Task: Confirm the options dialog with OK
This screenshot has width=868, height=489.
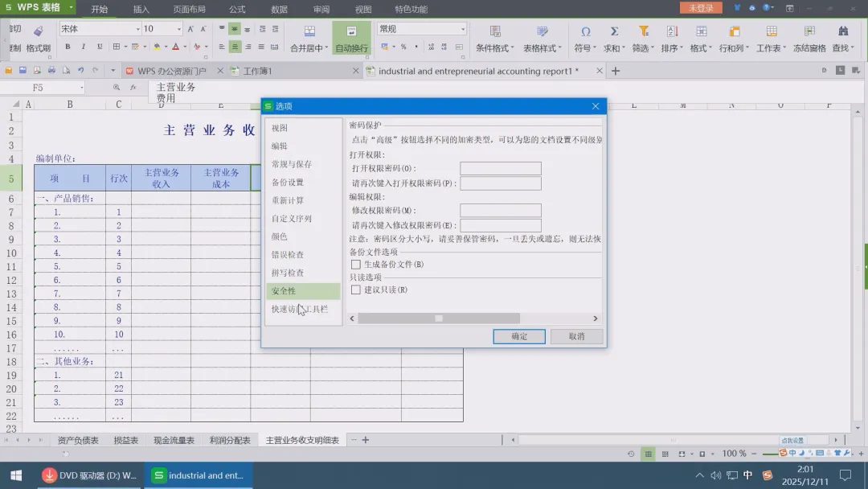Action: tap(519, 336)
